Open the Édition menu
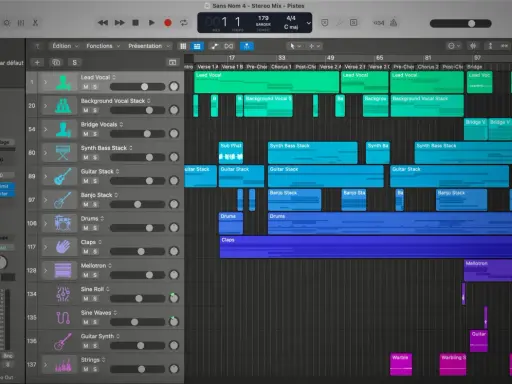 coord(65,46)
